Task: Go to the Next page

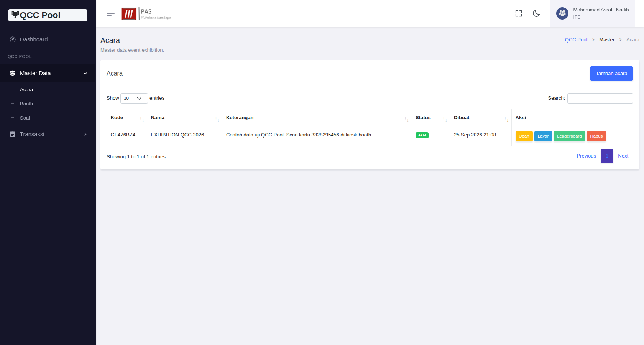Action: point(623,156)
